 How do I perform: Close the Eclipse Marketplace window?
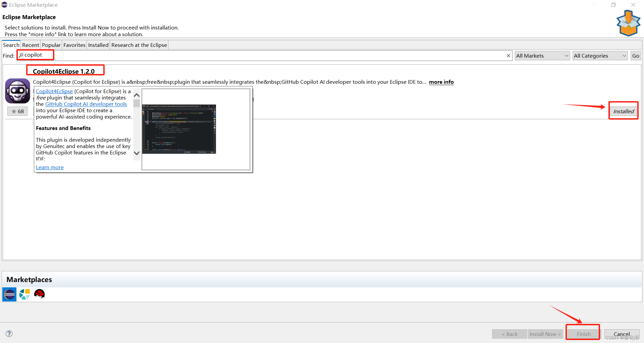tap(633, 5)
